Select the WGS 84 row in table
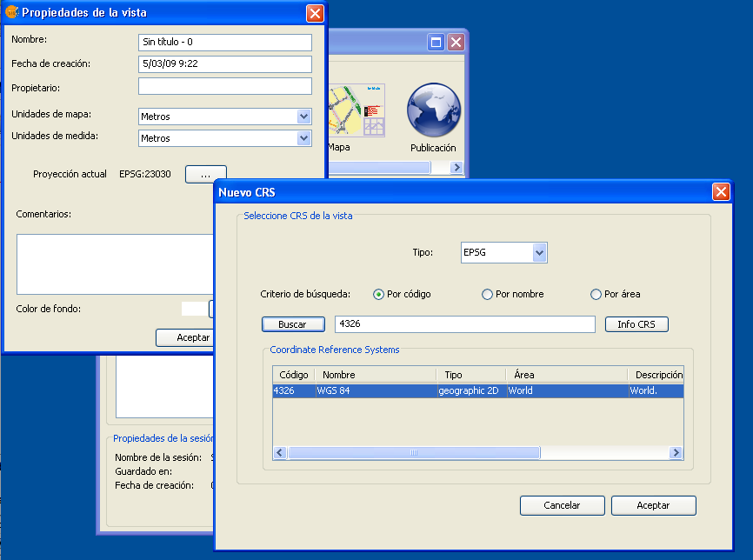Image resolution: width=753 pixels, height=560 pixels. click(x=374, y=391)
